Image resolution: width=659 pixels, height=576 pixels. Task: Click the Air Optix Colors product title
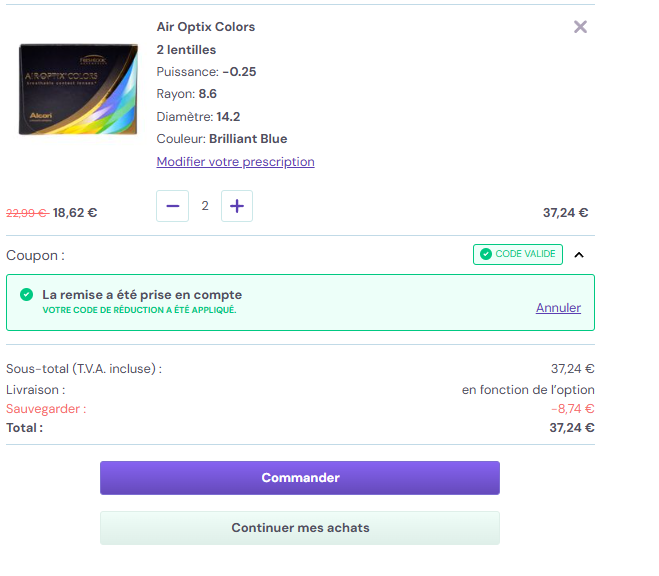pos(206,27)
